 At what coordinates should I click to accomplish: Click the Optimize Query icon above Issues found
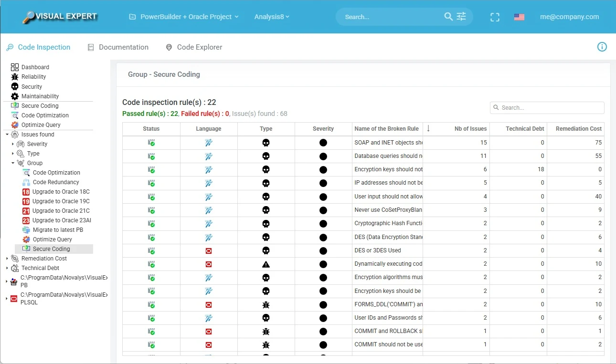(x=15, y=125)
